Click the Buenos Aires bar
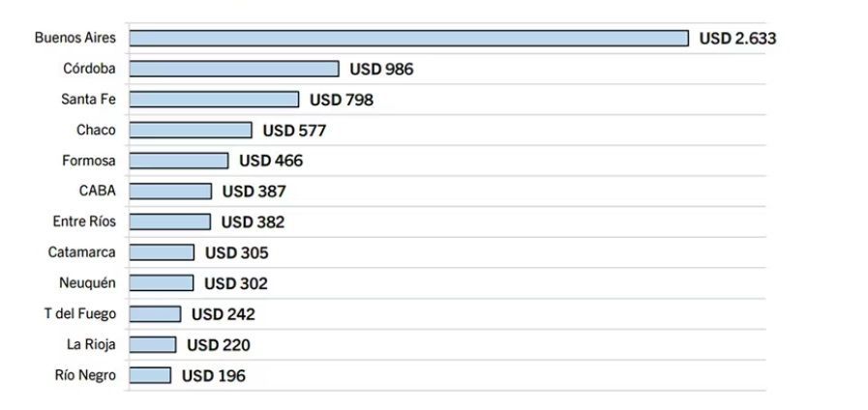This screenshot has height=410, width=868. pyautogui.click(x=408, y=38)
